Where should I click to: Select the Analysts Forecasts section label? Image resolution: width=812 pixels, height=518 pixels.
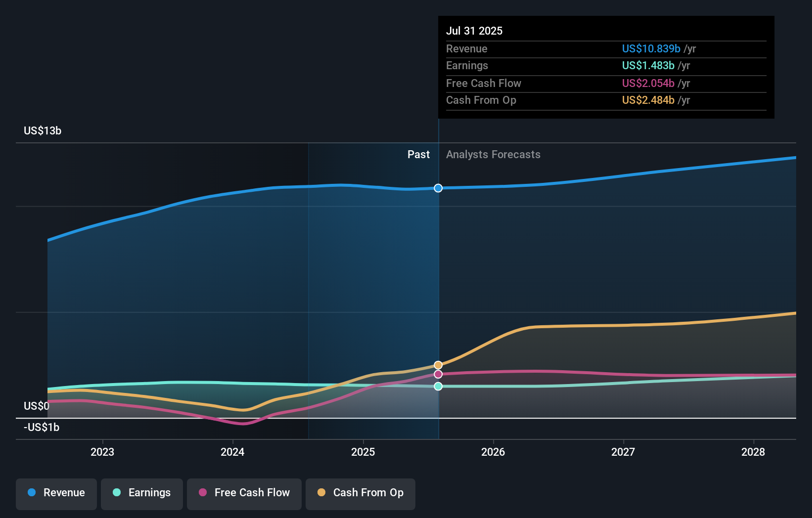click(493, 154)
